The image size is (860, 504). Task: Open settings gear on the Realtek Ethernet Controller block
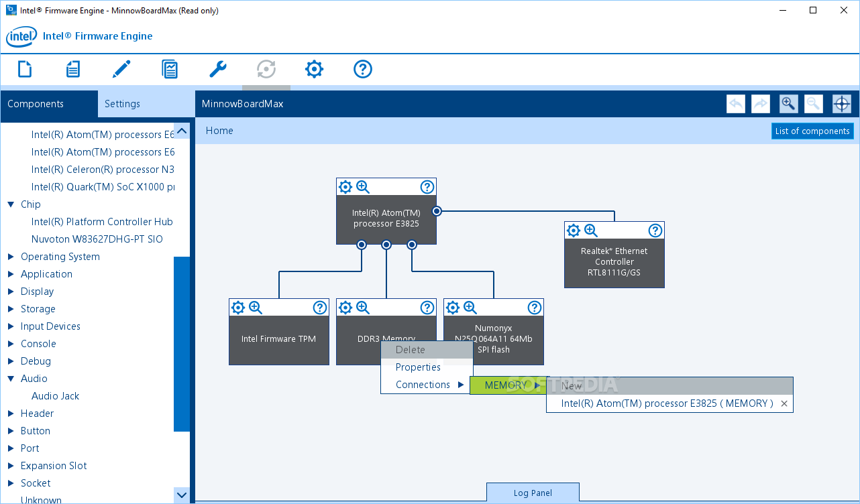pyautogui.click(x=574, y=231)
